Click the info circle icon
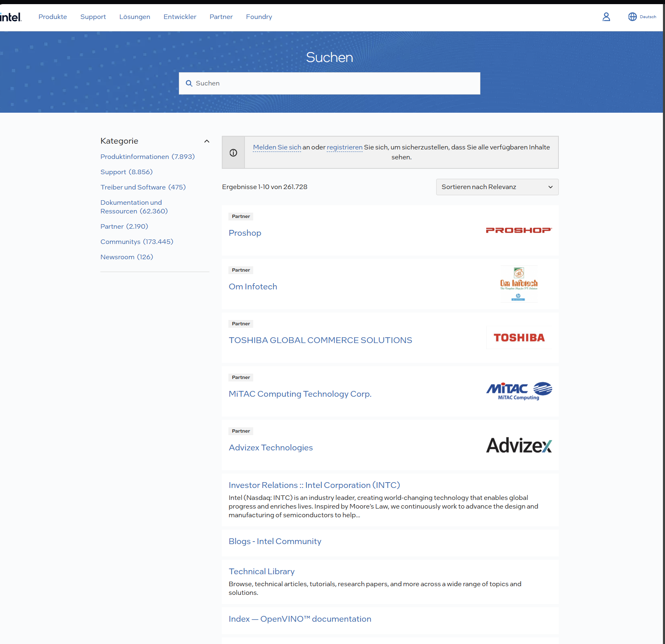Screen dimensions: 665x644 point(233,153)
